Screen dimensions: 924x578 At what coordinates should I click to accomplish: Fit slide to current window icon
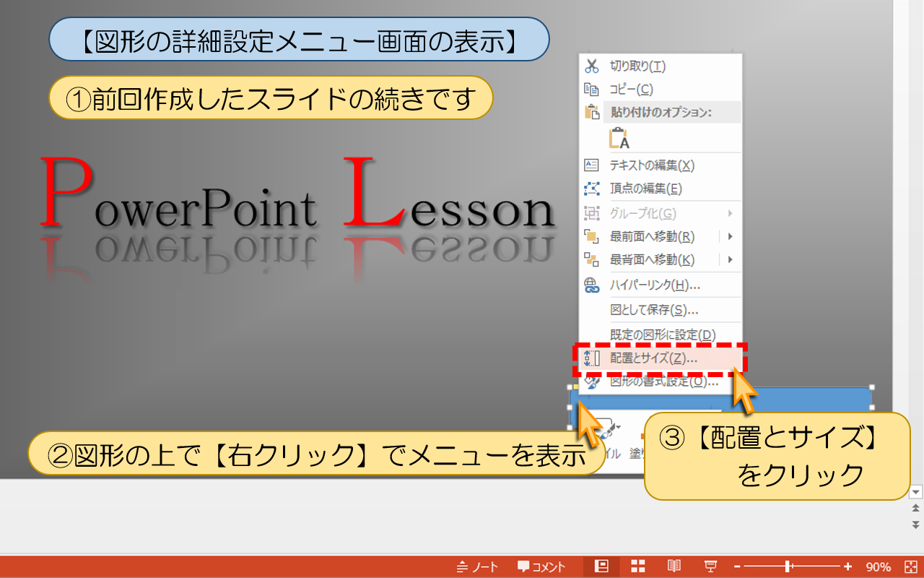(x=910, y=567)
